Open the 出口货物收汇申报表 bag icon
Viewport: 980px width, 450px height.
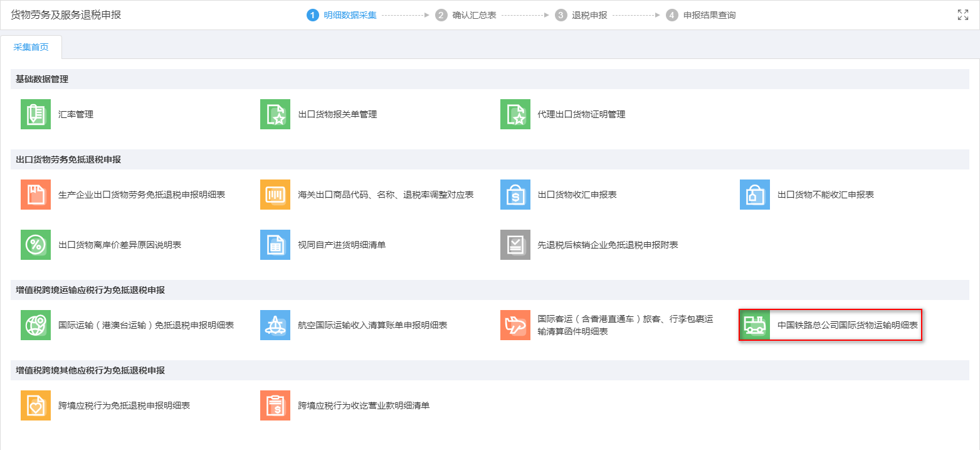[515, 195]
